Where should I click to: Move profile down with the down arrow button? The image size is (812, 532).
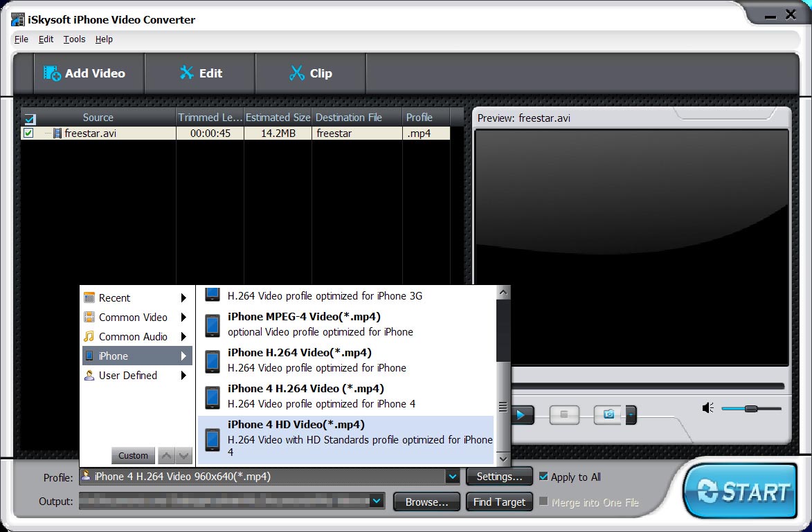184,456
